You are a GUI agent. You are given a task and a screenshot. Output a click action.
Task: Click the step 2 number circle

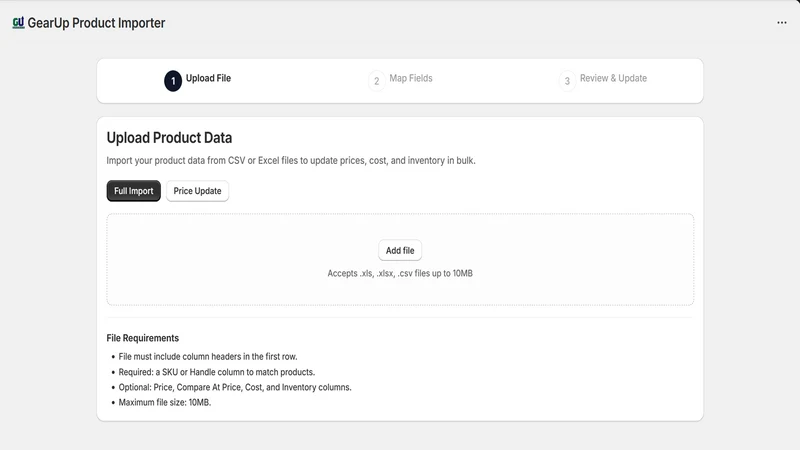click(377, 81)
